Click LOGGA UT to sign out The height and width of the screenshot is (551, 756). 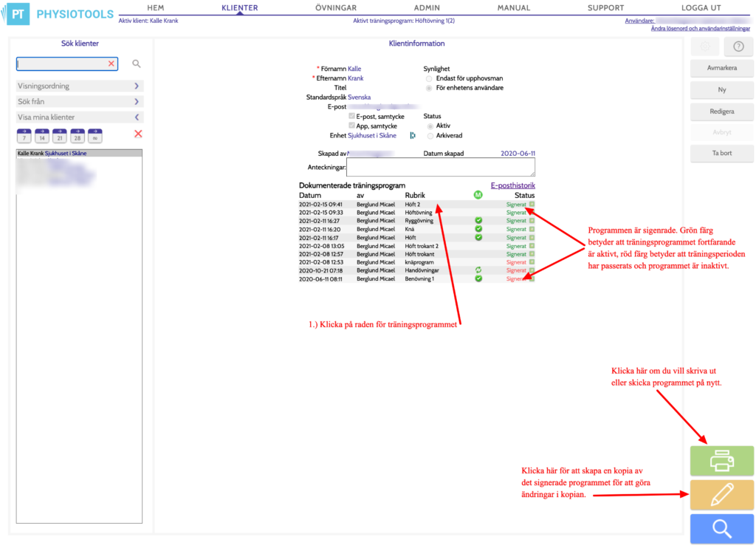click(701, 7)
